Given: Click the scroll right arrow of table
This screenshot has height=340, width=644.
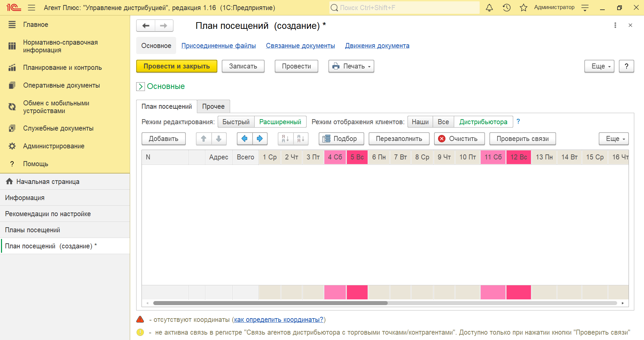Looking at the screenshot, I should (x=623, y=303).
